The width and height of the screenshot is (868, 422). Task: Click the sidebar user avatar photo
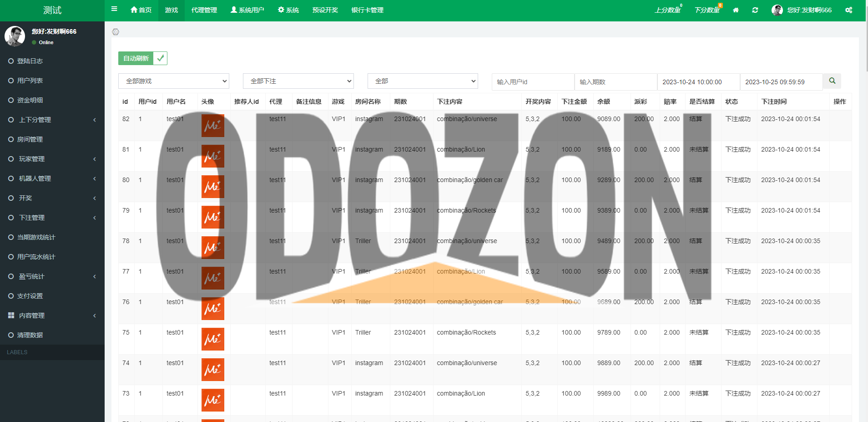15,36
